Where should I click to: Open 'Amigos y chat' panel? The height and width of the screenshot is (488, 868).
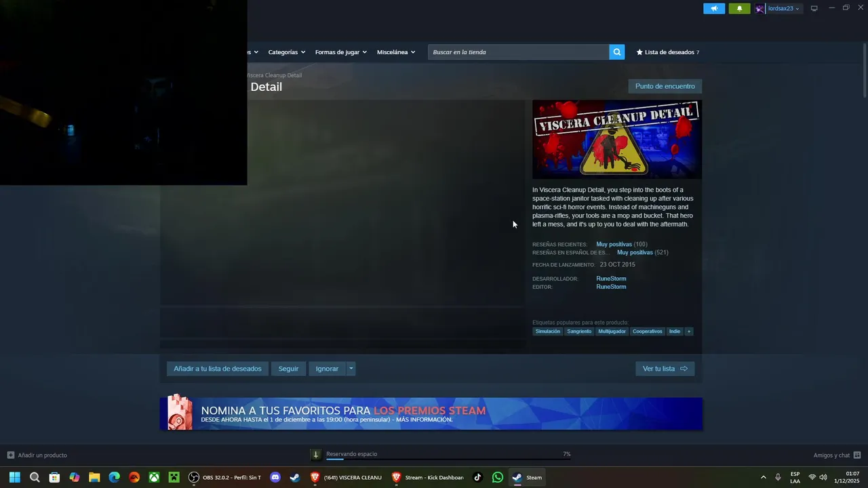tap(837, 455)
